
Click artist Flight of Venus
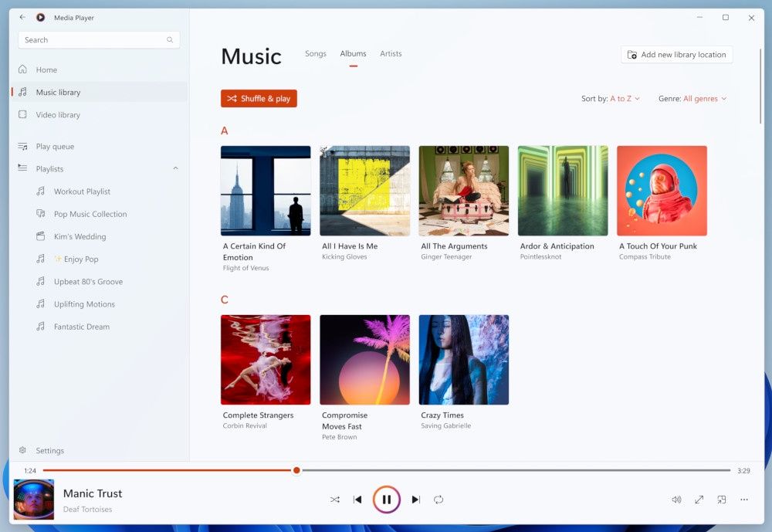click(x=245, y=268)
